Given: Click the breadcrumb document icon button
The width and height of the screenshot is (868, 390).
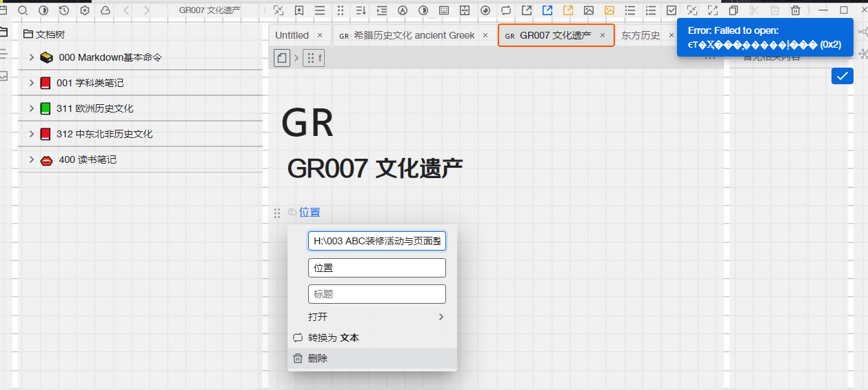Looking at the screenshot, I should (x=282, y=58).
